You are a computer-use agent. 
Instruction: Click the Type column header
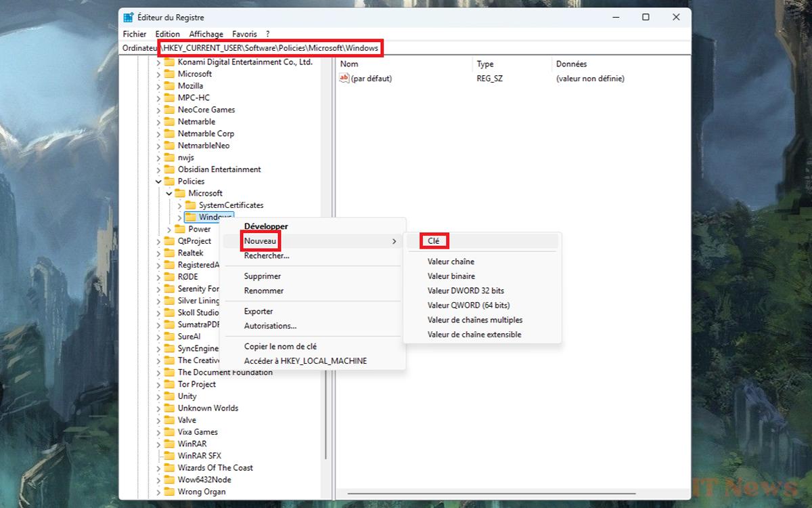tap(512, 64)
